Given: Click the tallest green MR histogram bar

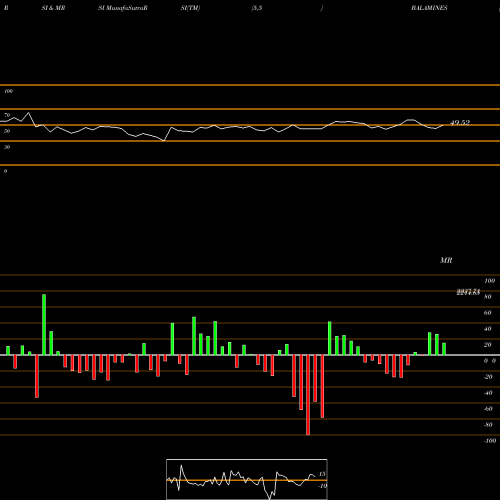Looking at the screenshot, I should pos(44,325).
